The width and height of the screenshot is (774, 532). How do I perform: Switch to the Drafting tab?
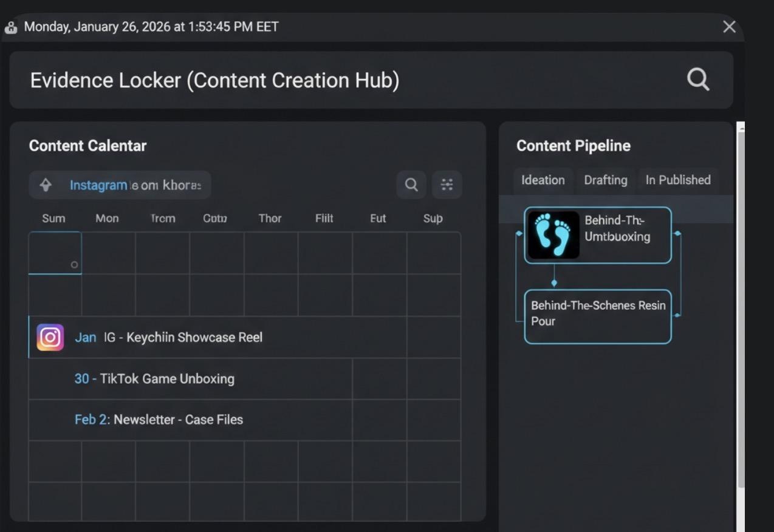606,180
